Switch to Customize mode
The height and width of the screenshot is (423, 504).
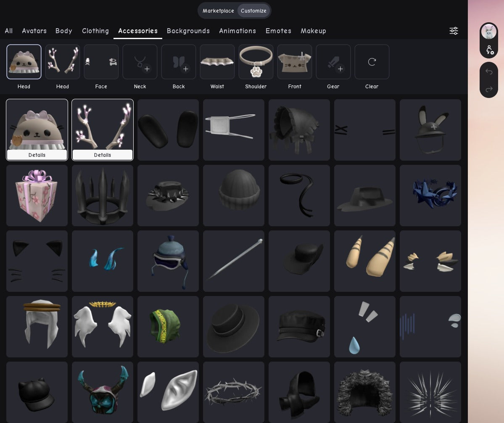[253, 11]
